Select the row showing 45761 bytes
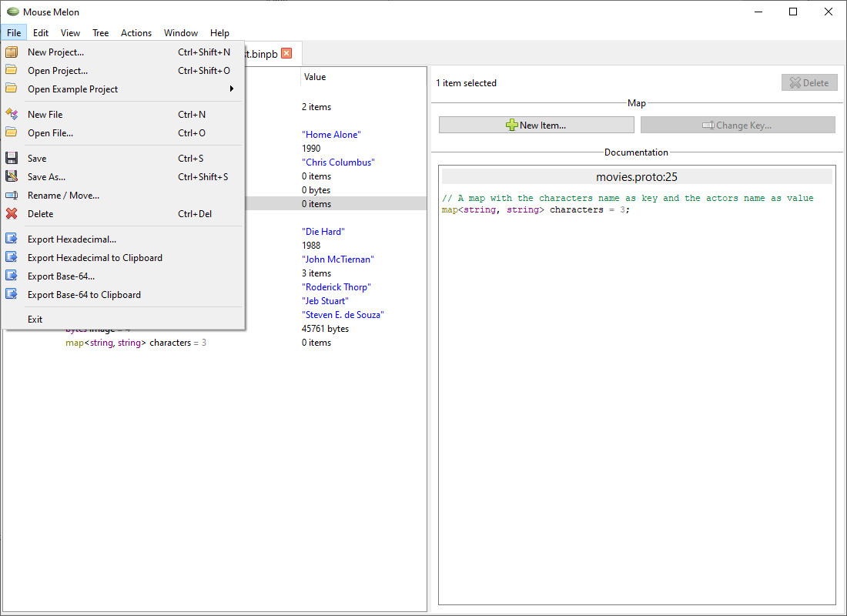Viewport: 847px width, 616px height. (x=326, y=328)
